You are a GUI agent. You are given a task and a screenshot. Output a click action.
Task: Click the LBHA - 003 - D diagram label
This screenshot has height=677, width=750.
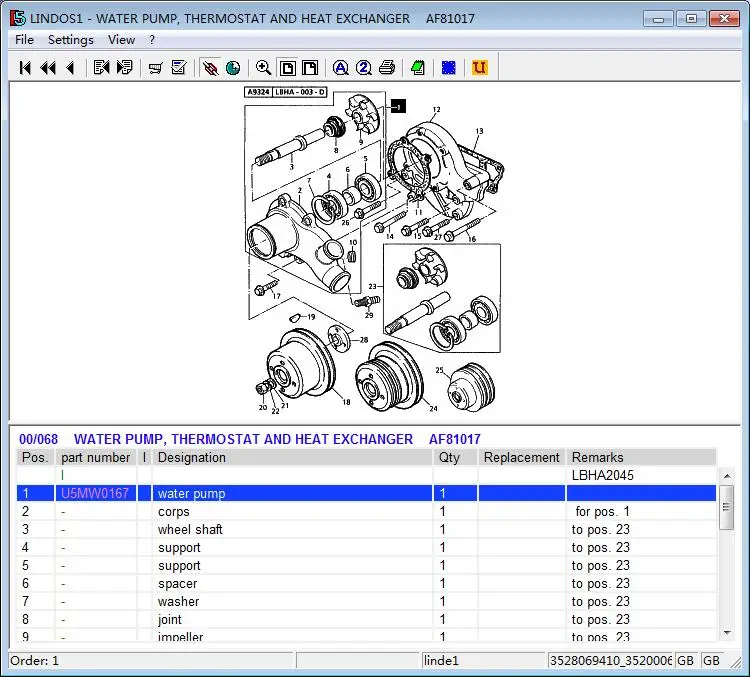click(300, 92)
